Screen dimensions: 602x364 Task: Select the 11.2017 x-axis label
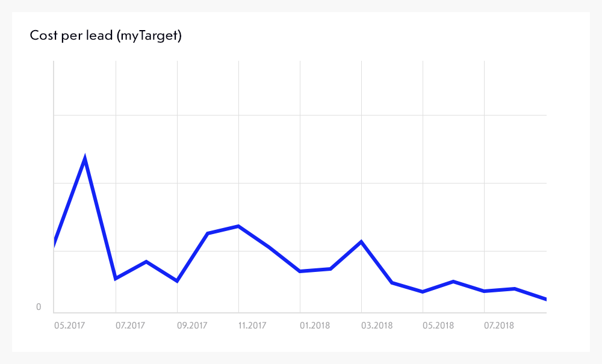pos(253,325)
